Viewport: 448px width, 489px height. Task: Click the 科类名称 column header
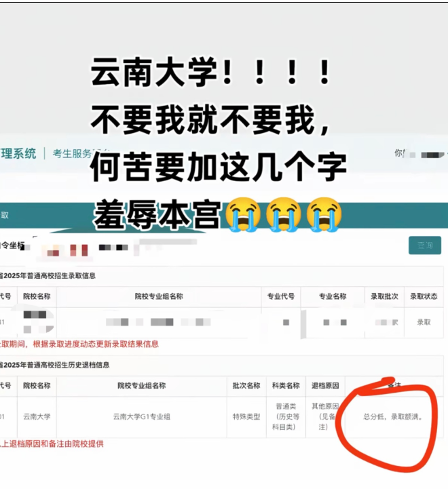[286, 386]
